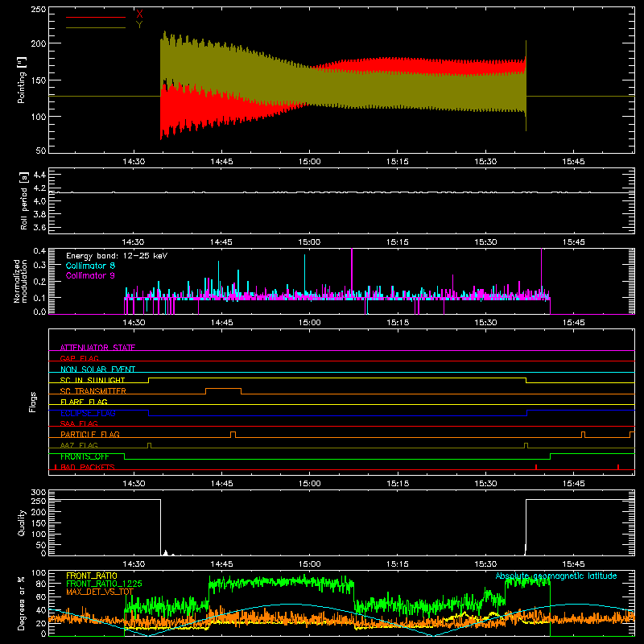The image size is (644, 644).
Task: Click the 15:15 tick under the Roll period plot
Action: 397,242
